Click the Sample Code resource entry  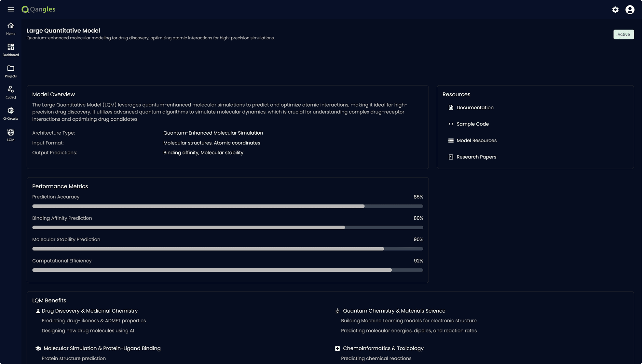(x=472, y=124)
